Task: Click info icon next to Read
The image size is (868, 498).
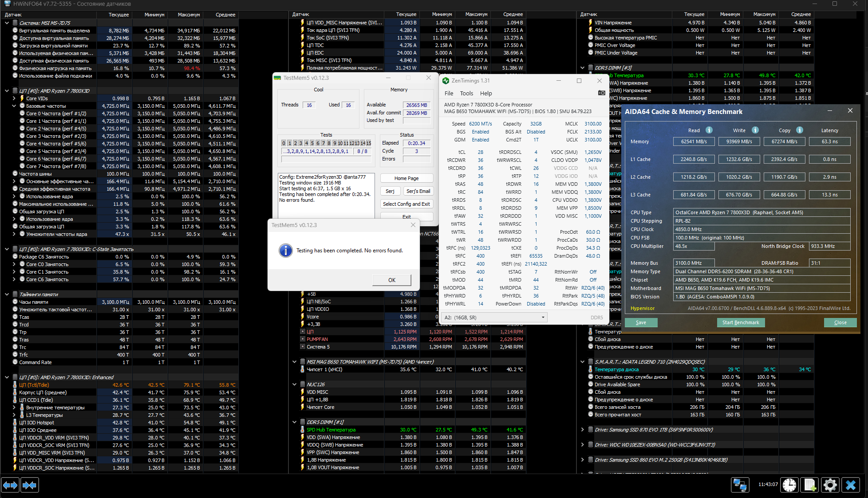Action: [709, 130]
